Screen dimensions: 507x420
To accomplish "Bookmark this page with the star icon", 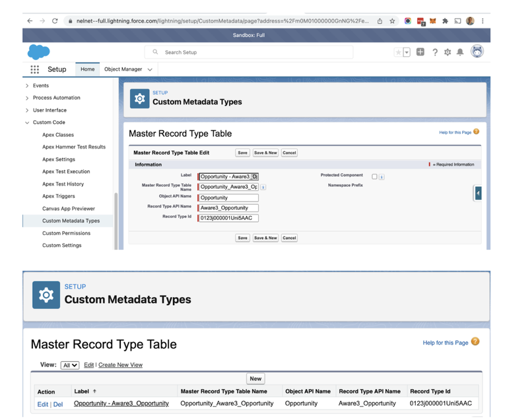I will point(392,21).
